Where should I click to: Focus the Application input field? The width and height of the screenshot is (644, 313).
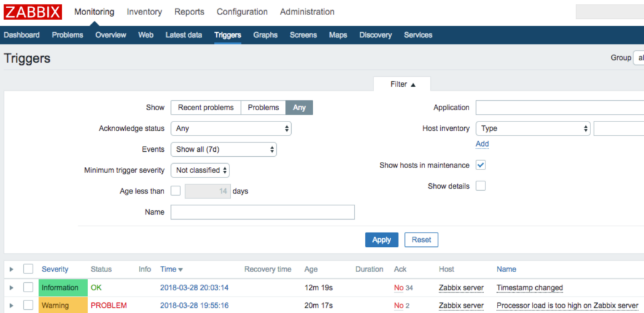click(x=560, y=107)
